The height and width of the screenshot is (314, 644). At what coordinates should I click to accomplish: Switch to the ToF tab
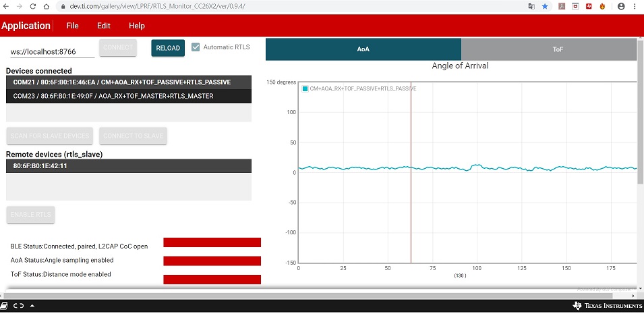[549, 49]
